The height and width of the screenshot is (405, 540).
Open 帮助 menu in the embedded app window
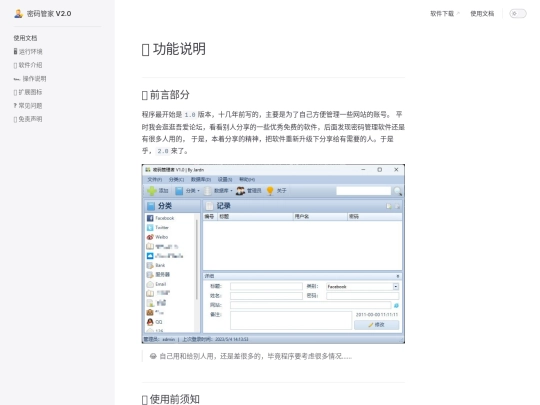click(x=247, y=179)
